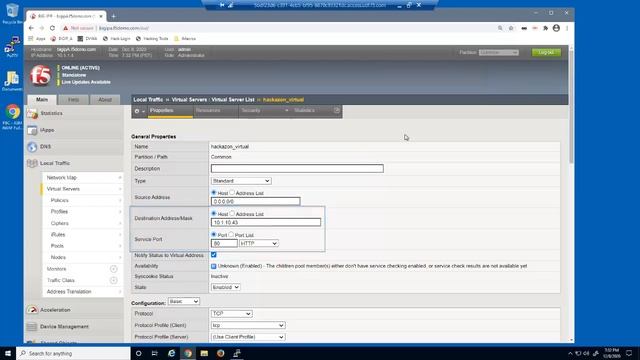This screenshot has width=640, height=360.
Task: Click the gear settings icon in tab bar
Action: point(137,111)
